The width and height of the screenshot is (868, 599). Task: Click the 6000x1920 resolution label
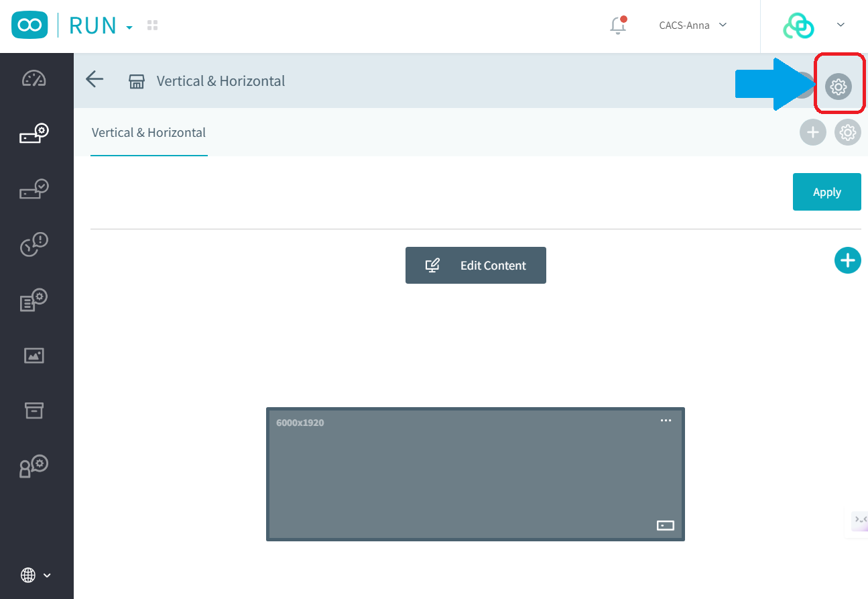pos(300,423)
